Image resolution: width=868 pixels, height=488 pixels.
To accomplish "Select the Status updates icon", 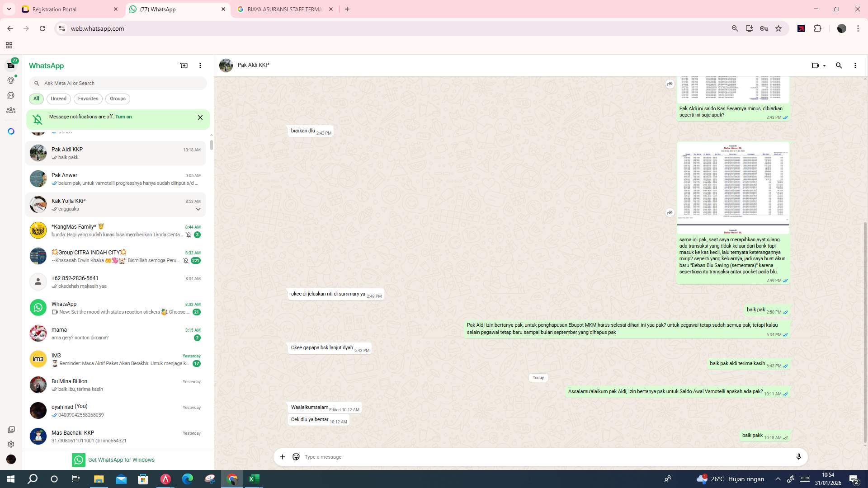I will coord(10,80).
